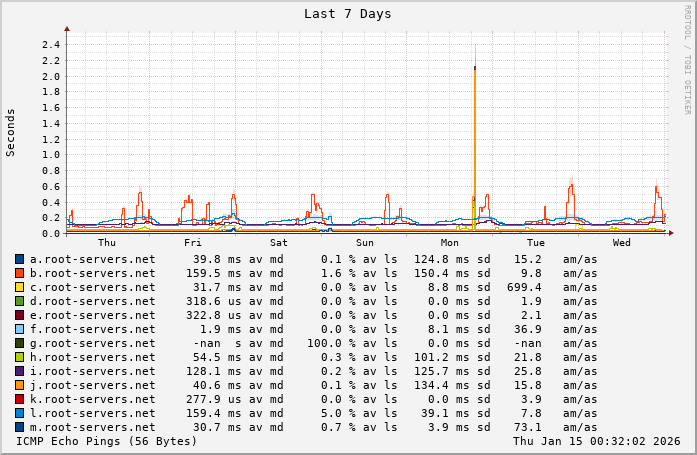The height and width of the screenshot is (455, 697).
Task: Click the b.root-servers.net red legend swatch
Action: click(19, 273)
